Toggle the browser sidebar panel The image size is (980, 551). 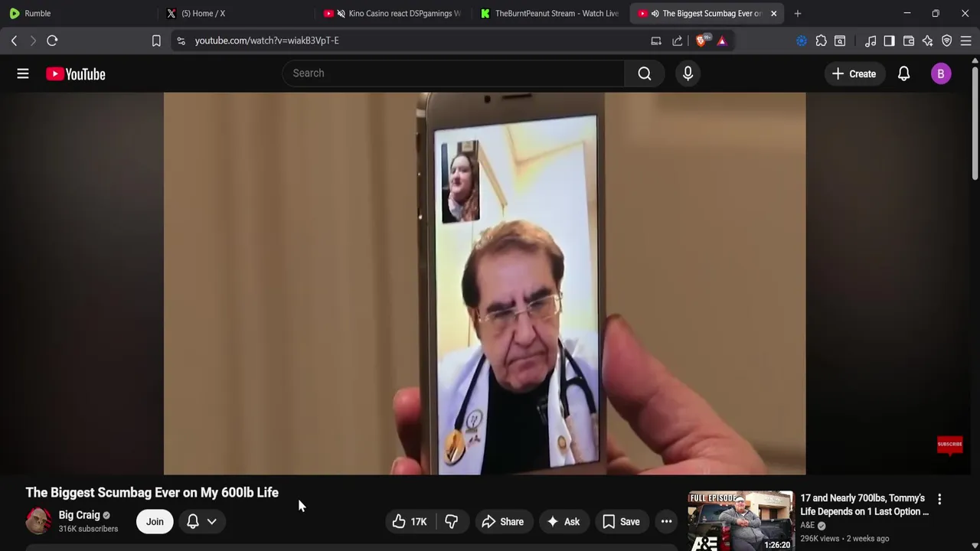(889, 41)
